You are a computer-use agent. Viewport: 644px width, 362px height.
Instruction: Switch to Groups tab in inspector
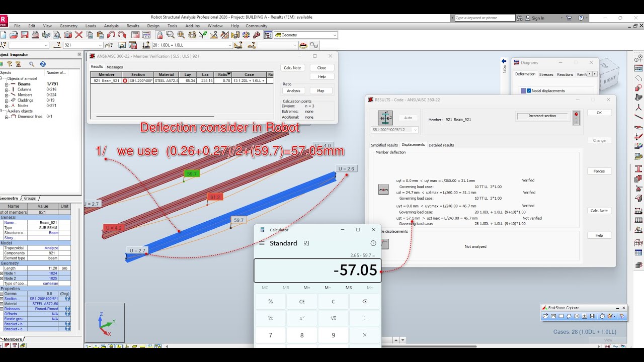30,198
